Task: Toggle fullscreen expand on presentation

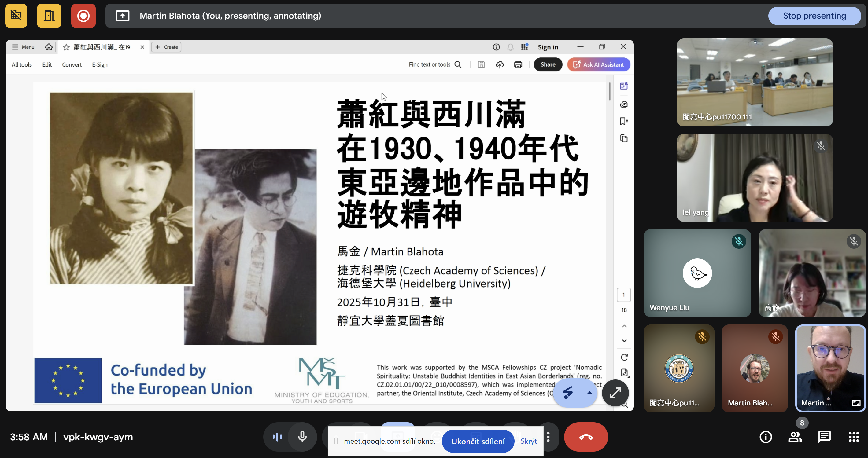Action: pos(615,393)
